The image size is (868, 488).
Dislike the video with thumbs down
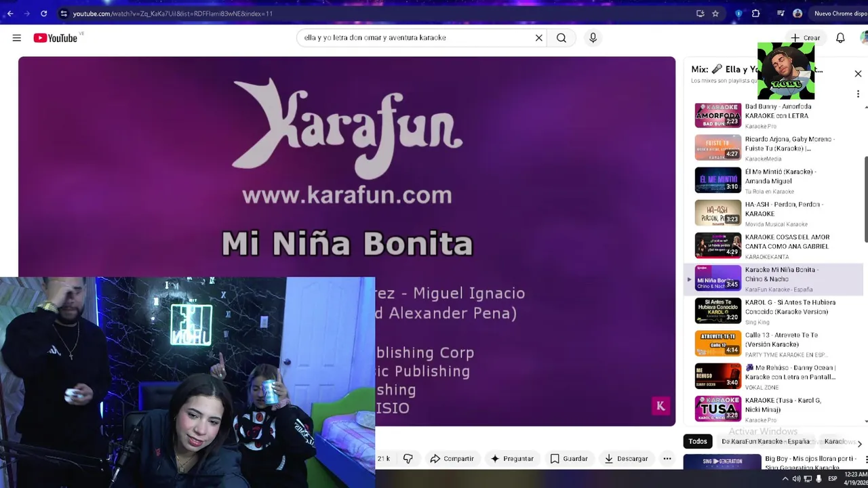(408, 459)
